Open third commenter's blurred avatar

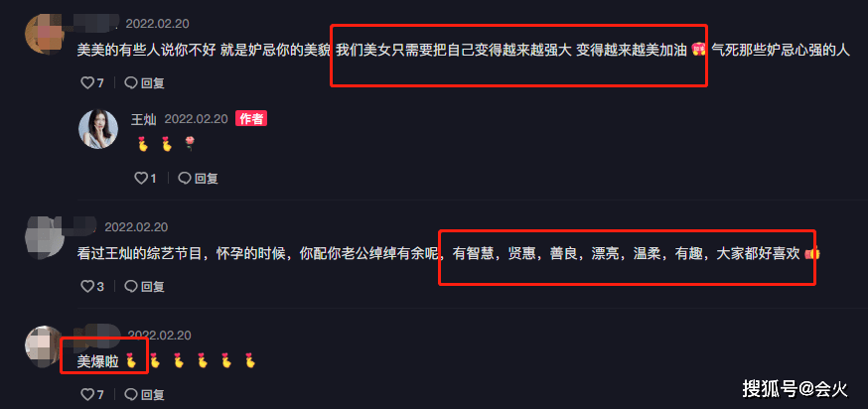pos(46,344)
